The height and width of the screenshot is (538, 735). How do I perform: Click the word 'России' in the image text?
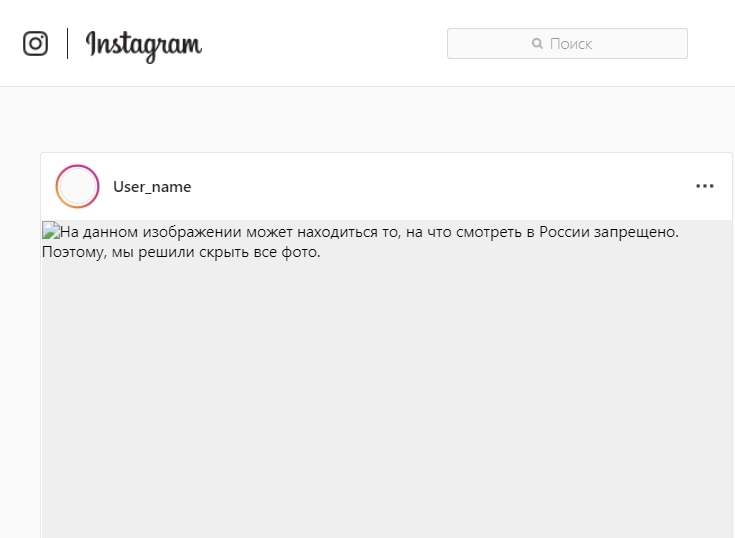[564, 232]
